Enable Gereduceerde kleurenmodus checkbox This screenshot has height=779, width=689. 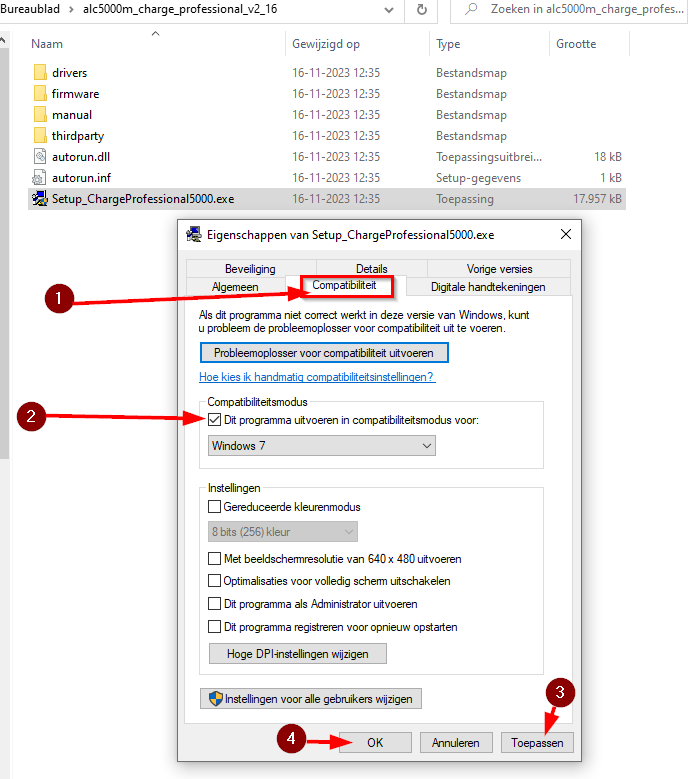[215, 507]
